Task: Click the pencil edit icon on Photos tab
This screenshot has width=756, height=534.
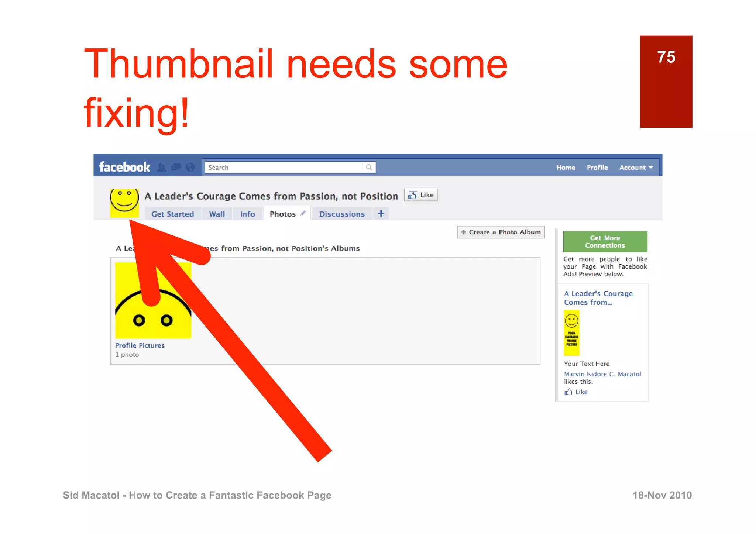Action: pyautogui.click(x=303, y=213)
